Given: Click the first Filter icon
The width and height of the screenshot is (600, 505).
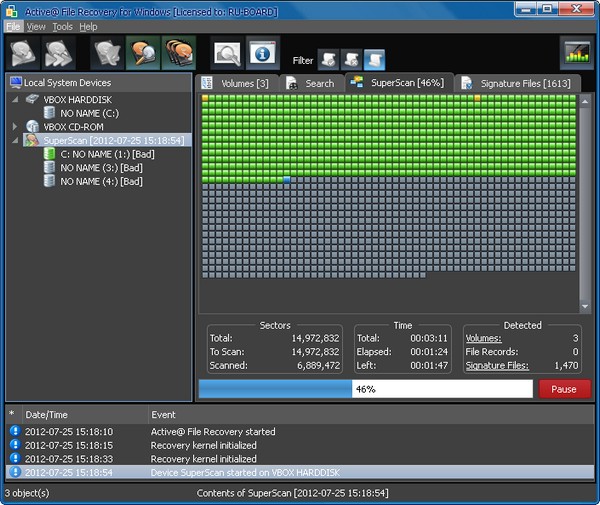Looking at the screenshot, I should point(328,60).
